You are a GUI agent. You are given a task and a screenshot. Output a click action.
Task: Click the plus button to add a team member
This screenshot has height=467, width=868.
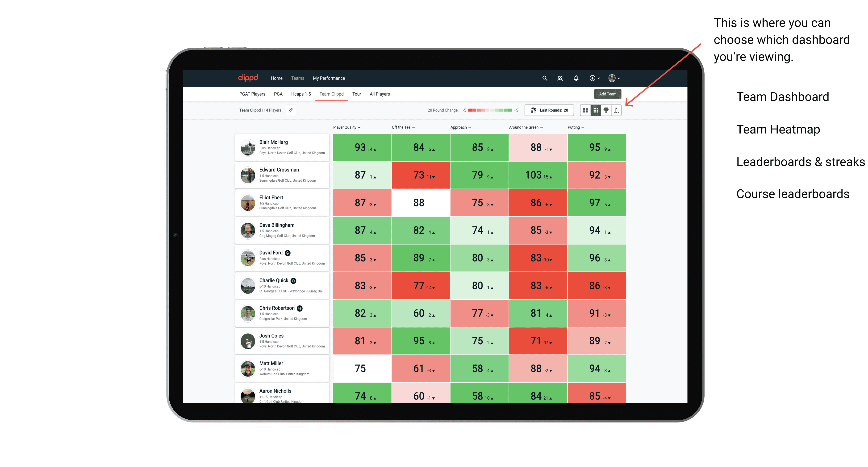click(x=591, y=78)
